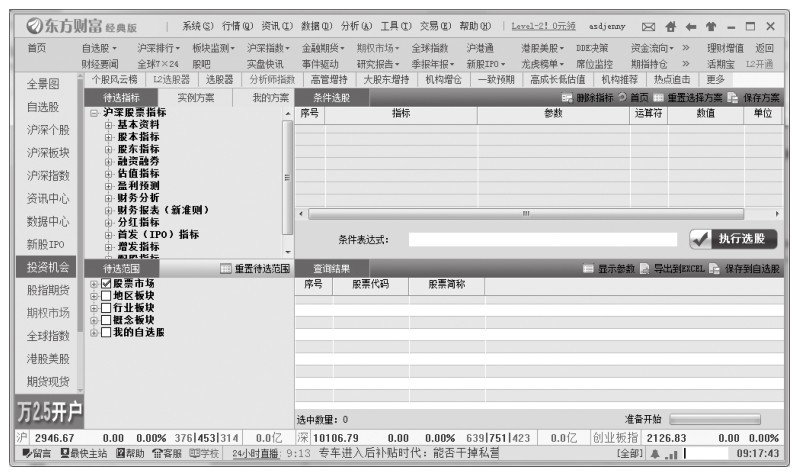Open the 行情(Q) menu
797x474 pixels.
click(x=237, y=26)
